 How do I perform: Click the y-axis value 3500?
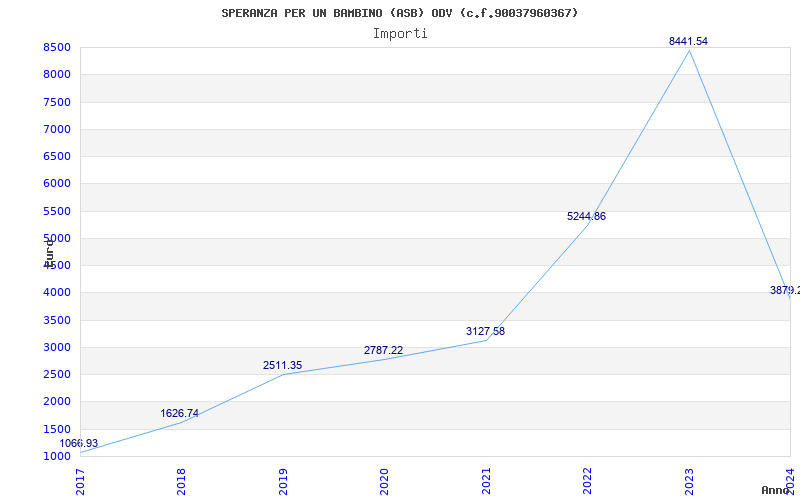pyautogui.click(x=57, y=320)
